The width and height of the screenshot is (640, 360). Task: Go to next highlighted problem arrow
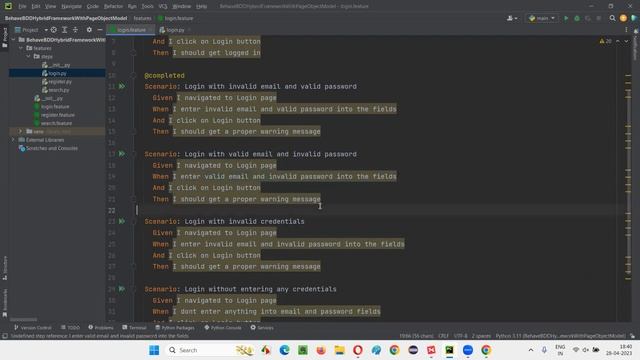[626, 41]
